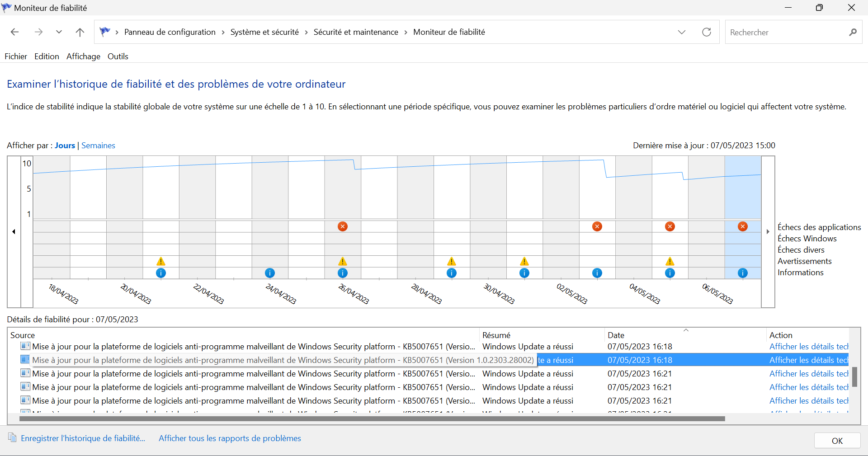Select the application failure icon on 07/05/2023
868x456 pixels.
click(743, 226)
